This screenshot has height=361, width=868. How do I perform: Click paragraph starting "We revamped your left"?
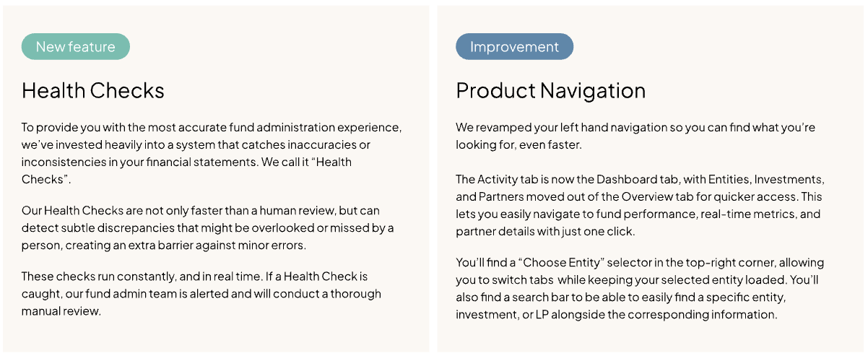[x=635, y=136]
